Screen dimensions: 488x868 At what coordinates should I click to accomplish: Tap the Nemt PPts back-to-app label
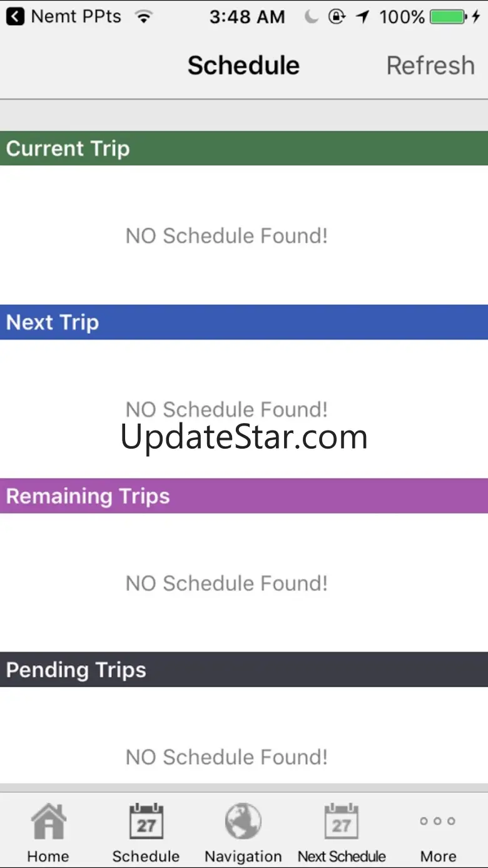(x=76, y=16)
